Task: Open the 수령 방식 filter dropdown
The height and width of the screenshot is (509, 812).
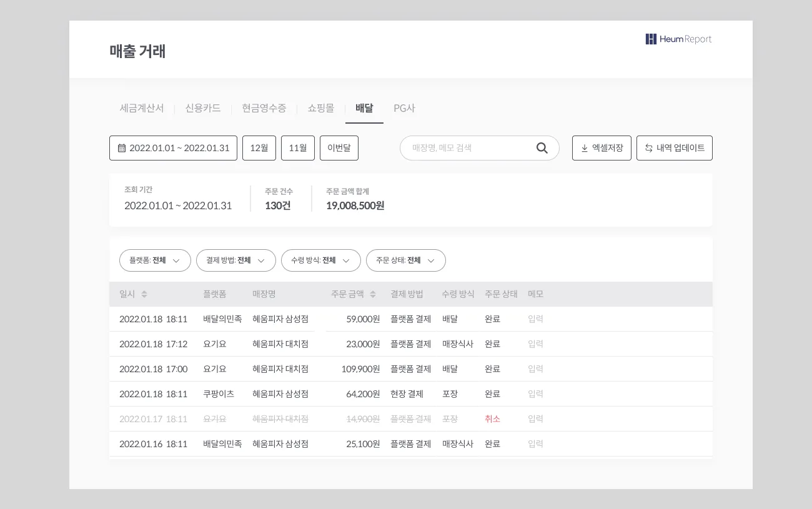Action: [x=321, y=260]
